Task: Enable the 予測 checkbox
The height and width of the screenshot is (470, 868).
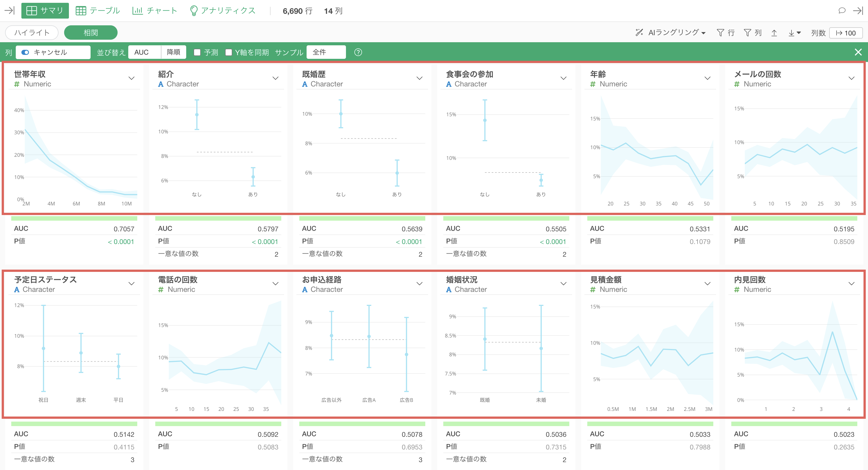Action: pyautogui.click(x=197, y=52)
